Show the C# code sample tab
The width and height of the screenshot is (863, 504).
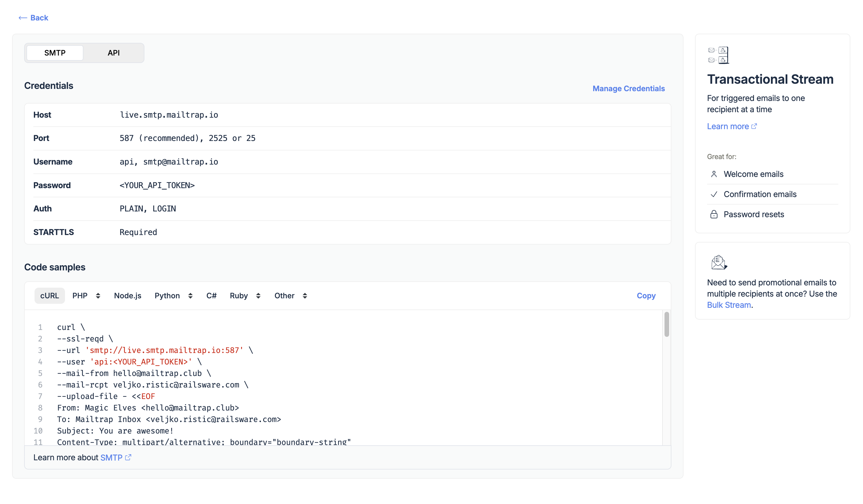[x=211, y=295]
